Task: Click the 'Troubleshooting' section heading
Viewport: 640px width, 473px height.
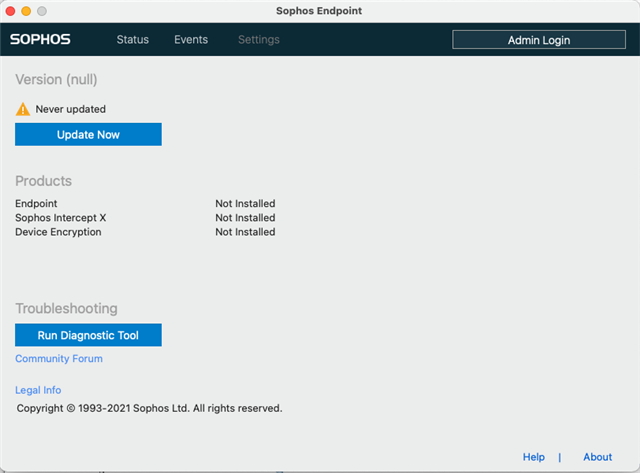Action: click(67, 309)
